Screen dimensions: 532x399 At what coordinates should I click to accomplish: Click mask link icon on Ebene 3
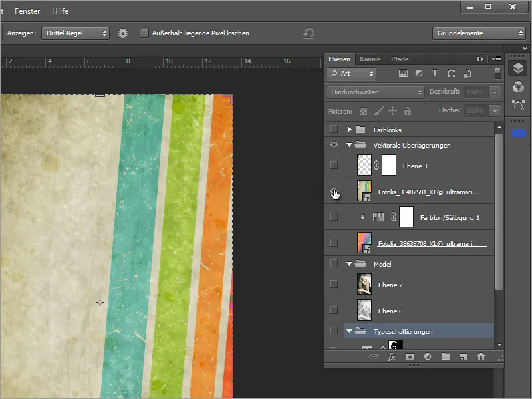[376, 165]
